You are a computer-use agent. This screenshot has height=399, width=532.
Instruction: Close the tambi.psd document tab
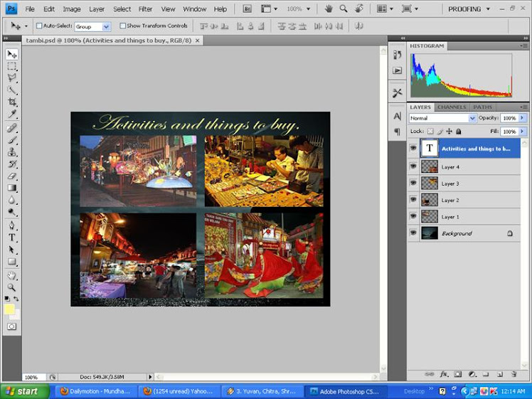pyautogui.click(x=198, y=41)
